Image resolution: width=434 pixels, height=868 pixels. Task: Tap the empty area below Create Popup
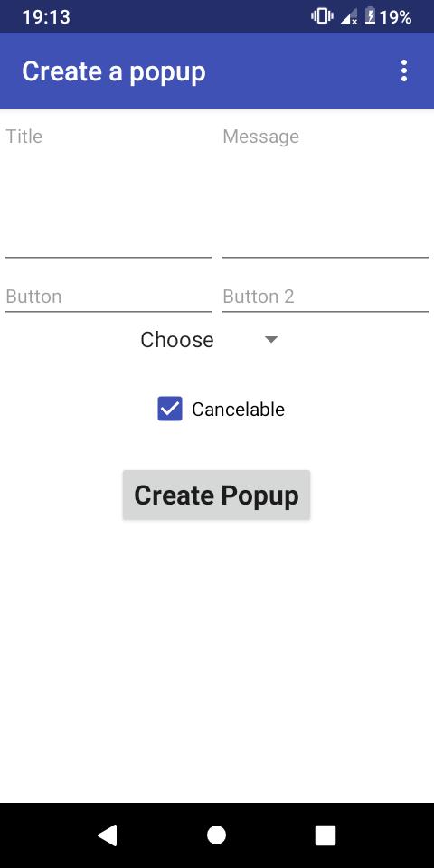[217, 659]
